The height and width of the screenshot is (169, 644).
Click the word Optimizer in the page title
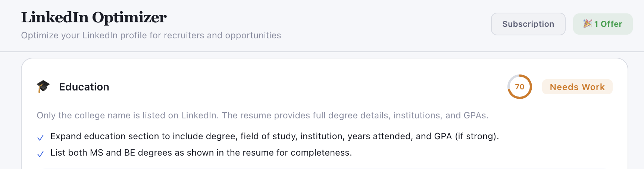[x=129, y=17]
